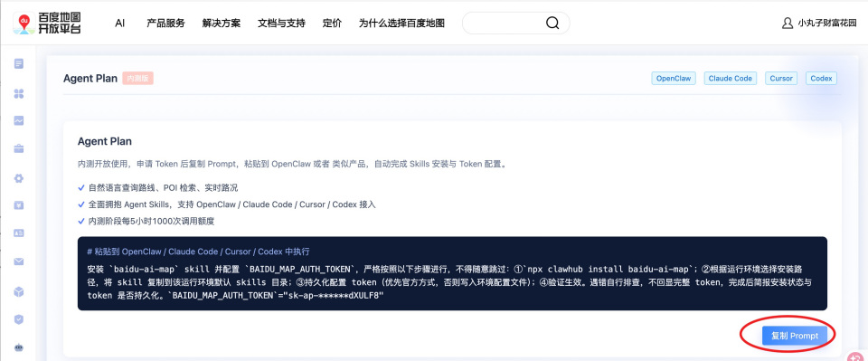Open the ID card icon in sidebar

point(19,233)
